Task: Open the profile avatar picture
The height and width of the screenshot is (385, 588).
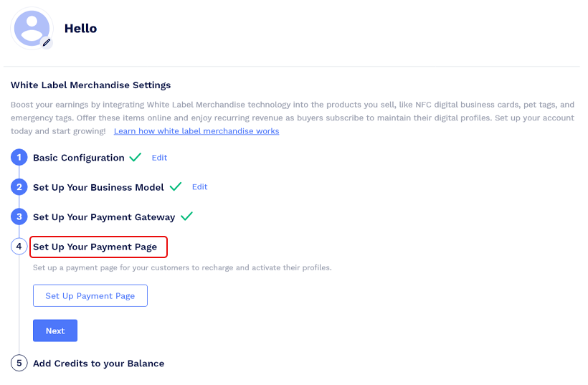Action: pos(30,27)
